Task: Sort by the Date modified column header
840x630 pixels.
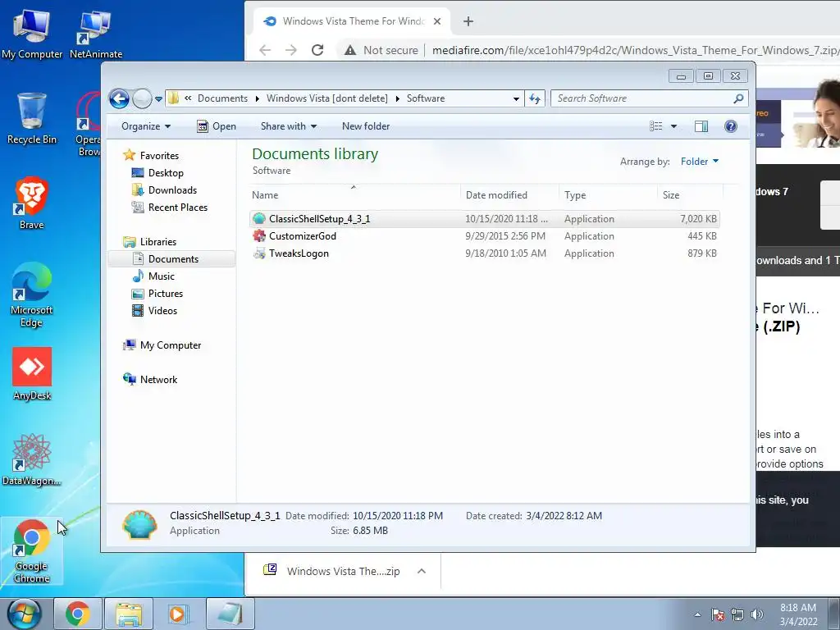Action: pyautogui.click(x=509, y=195)
